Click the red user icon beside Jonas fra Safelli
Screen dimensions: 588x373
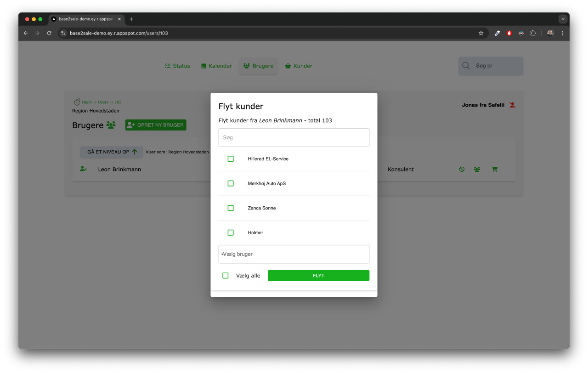click(x=513, y=105)
